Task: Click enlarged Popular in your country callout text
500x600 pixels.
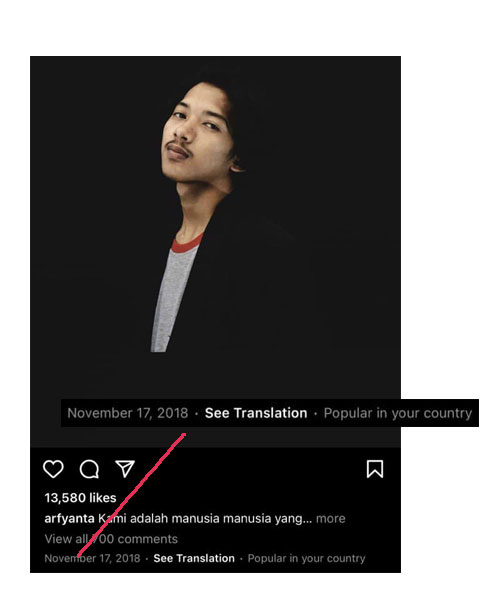Action: pyautogui.click(x=398, y=413)
